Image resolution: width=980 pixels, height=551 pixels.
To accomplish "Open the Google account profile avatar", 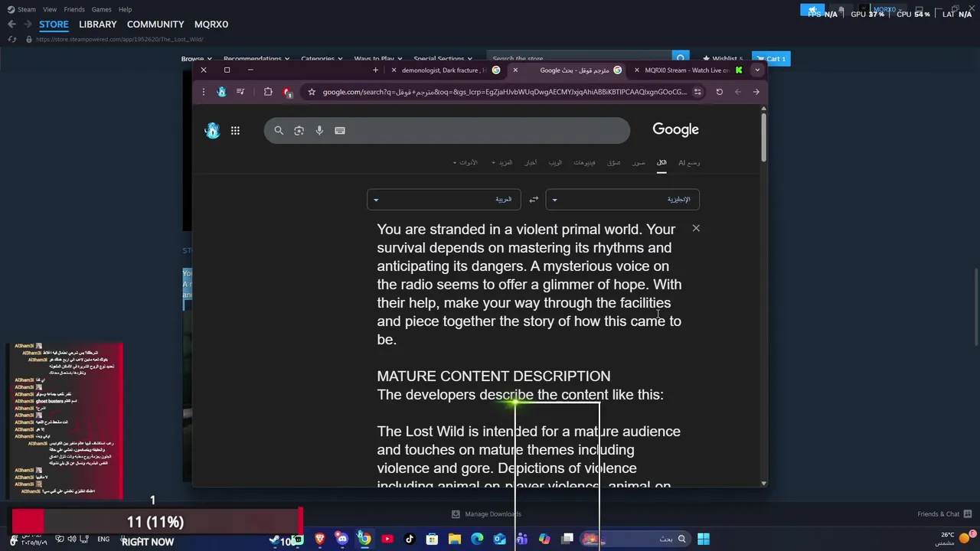I will (212, 131).
